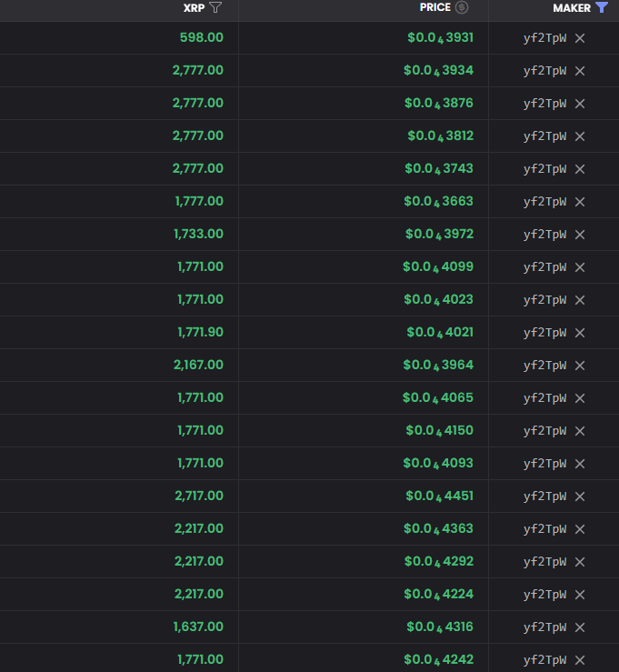Image resolution: width=619 pixels, height=672 pixels.
Task: Click the PRICE column header label
Action: click(435, 7)
